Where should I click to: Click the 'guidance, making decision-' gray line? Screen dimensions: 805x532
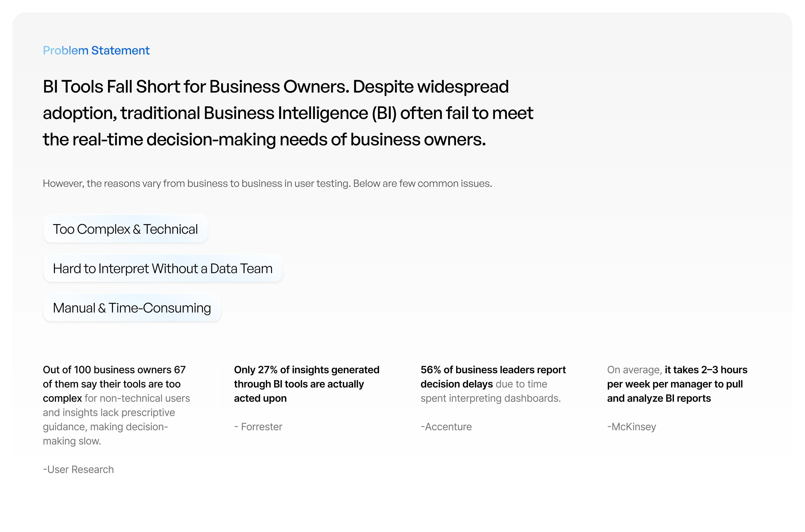click(106, 426)
